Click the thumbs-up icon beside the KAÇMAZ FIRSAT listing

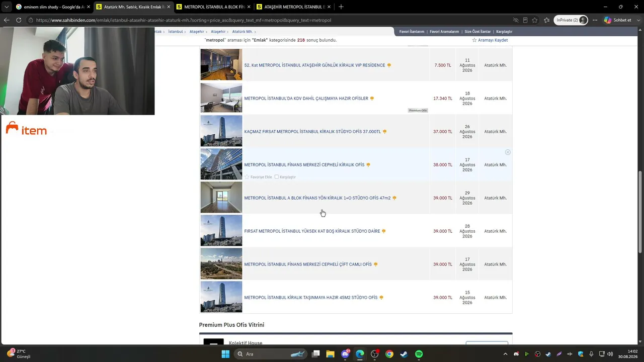[385, 132]
